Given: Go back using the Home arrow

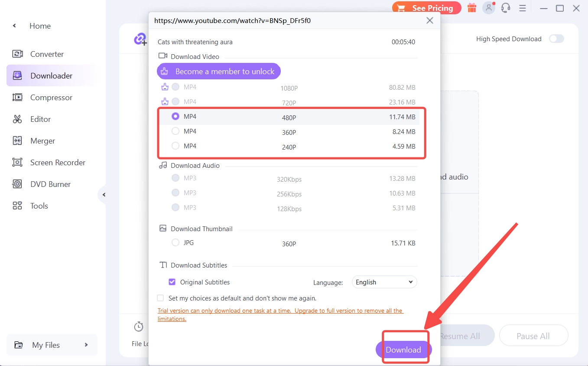Looking at the screenshot, I should coord(14,26).
